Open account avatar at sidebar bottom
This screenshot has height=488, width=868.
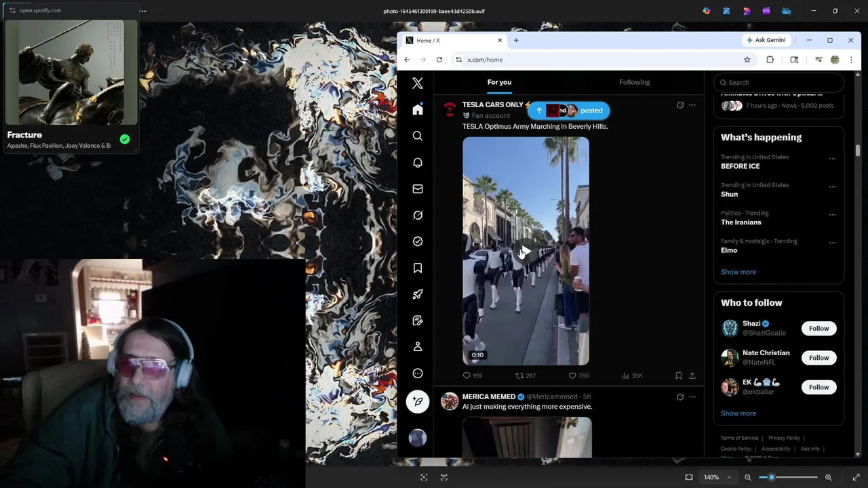418,437
